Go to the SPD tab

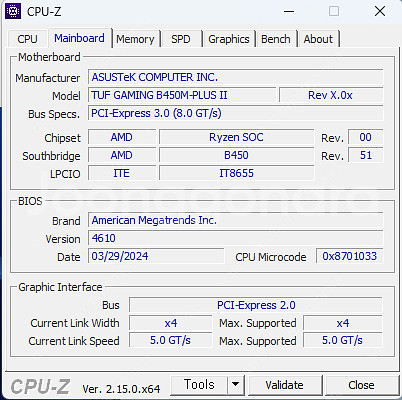(x=181, y=39)
